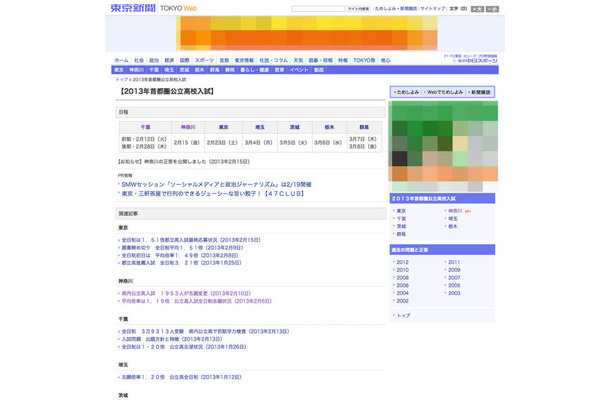Open the SMWセッション PR link

pyautogui.click(x=216, y=184)
